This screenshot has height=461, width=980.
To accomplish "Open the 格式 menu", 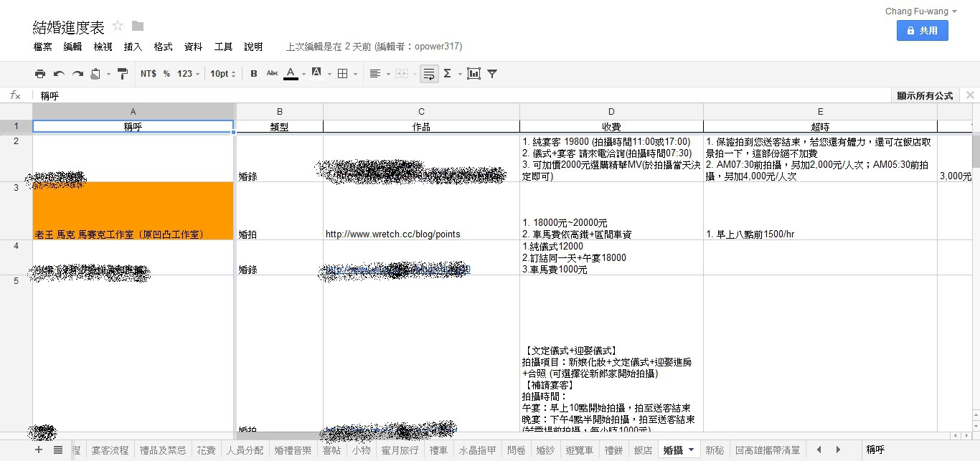I will tap(163, 47).
